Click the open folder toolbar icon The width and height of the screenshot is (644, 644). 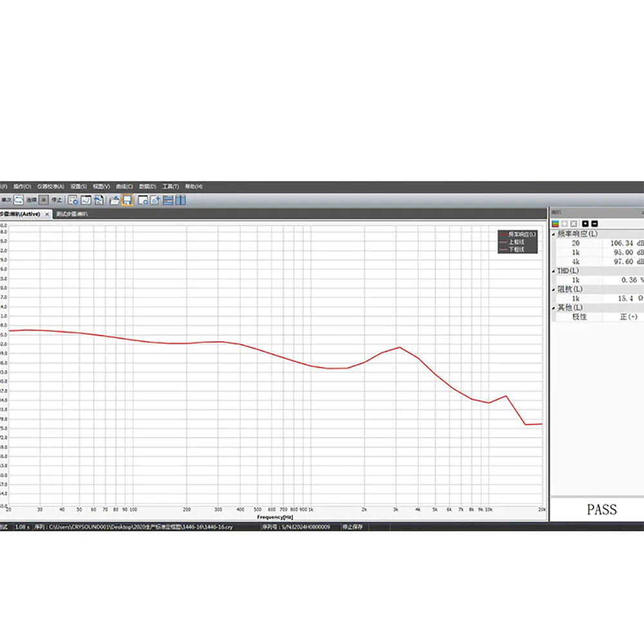click(115, 200)
